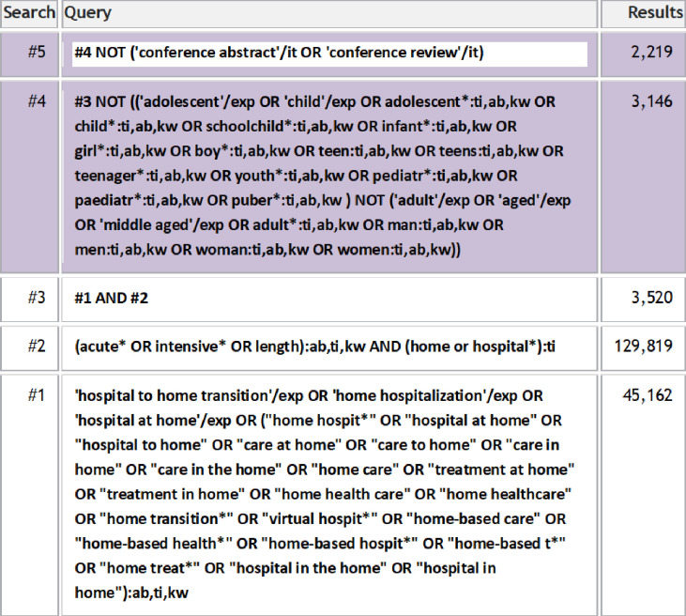Open the 3,146 results count
The height and width of the screenshot is (616, 686).
[x=651, y=101]
